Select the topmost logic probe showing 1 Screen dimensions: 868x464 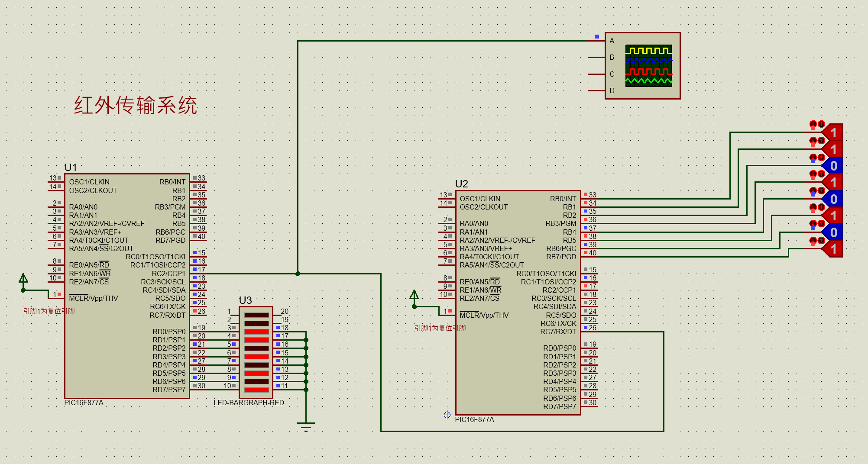click(x=832, y=132)
